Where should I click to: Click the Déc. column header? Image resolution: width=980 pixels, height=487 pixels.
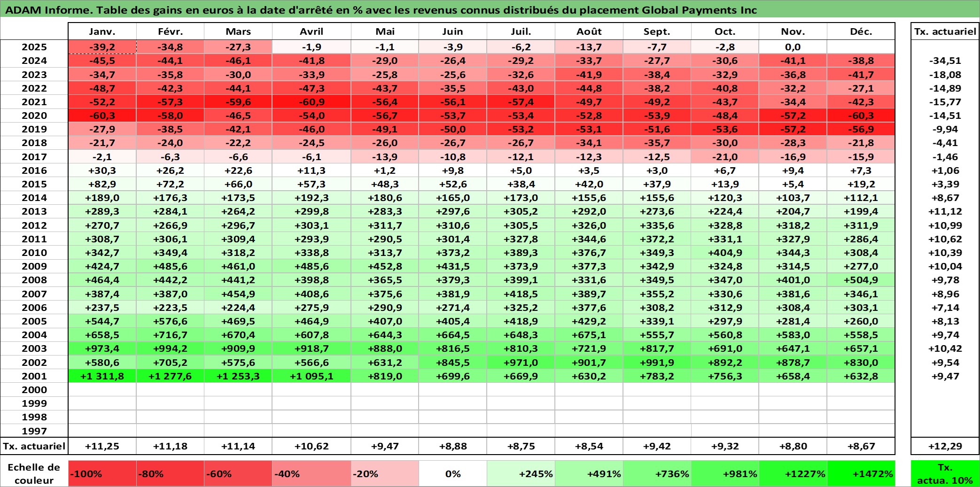click(861, 31)
